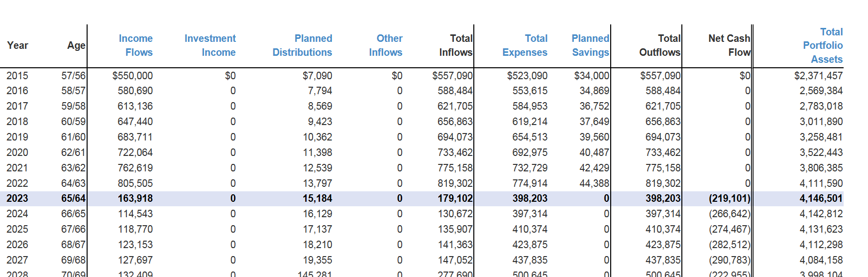Screen dimensions: 868x277
Task: Open the Total Portfolio Assets link
Action: (x=823, y=45)
